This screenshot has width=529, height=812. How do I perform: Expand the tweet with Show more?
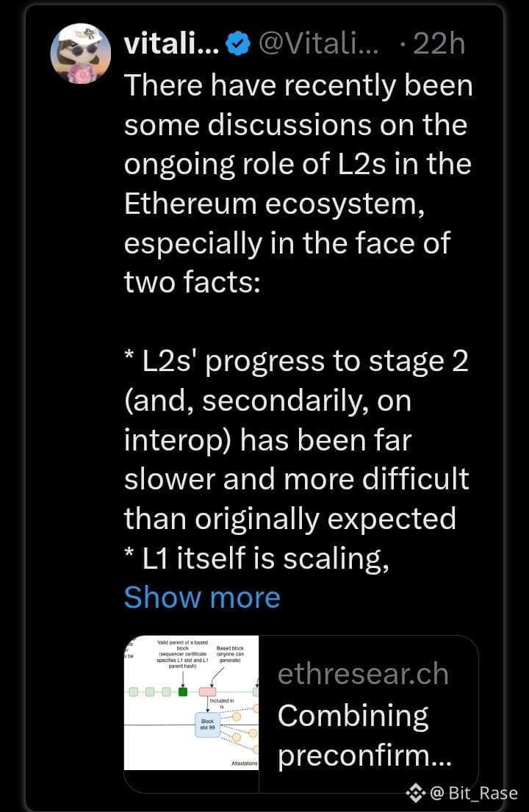pos(202,597)
